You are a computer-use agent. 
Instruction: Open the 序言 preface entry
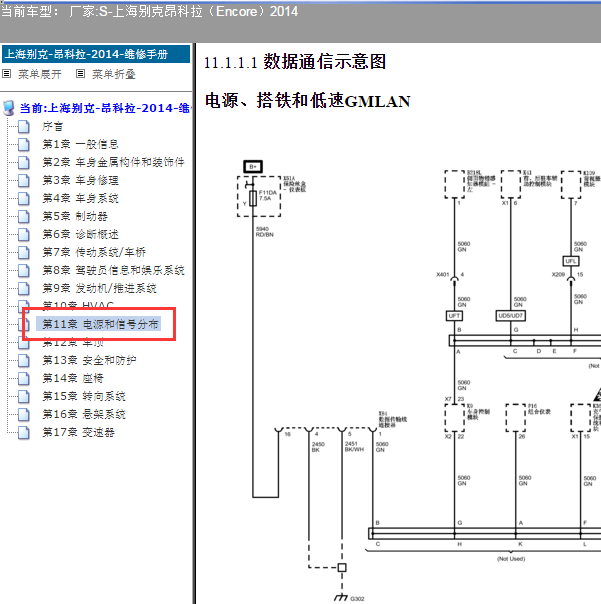(x=52, y=126)
